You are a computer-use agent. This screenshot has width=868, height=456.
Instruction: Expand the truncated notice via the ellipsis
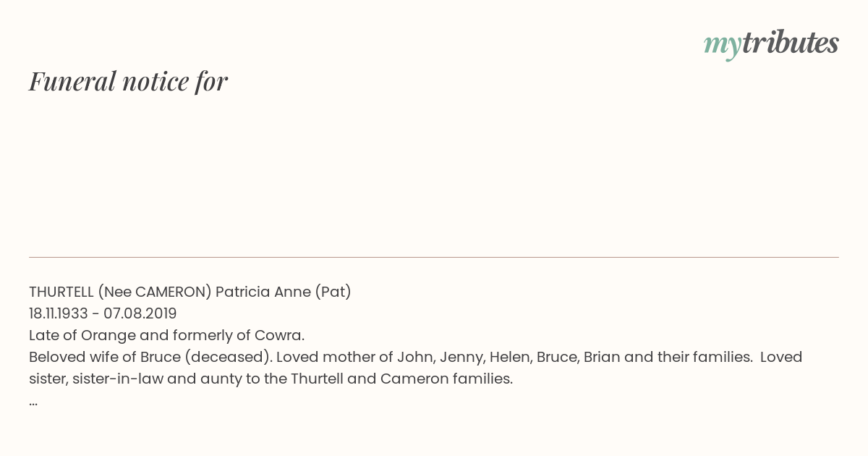(x=33, y=401)
